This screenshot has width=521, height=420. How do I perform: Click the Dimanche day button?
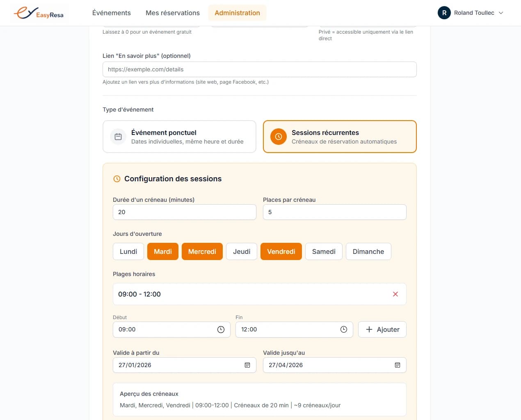[368, 251]
